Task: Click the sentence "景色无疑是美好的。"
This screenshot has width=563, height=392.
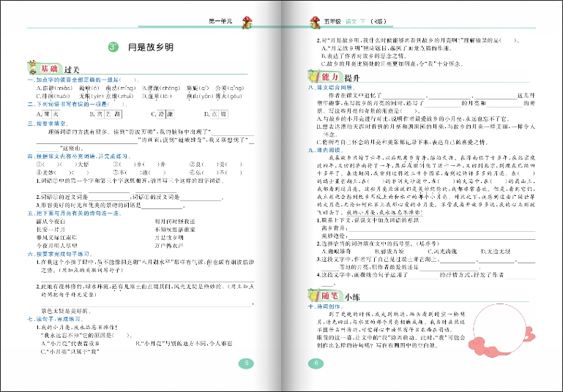Action: tap(67, 311)
